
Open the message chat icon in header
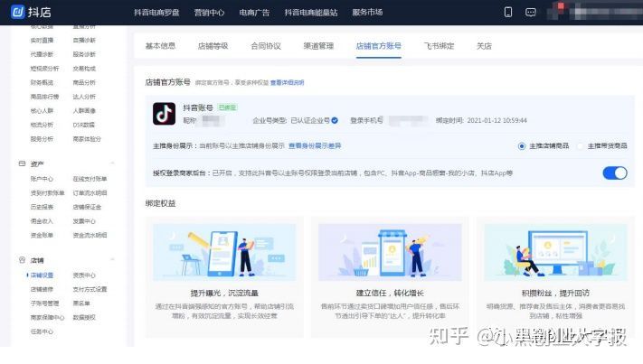click(x=530, y=13)
